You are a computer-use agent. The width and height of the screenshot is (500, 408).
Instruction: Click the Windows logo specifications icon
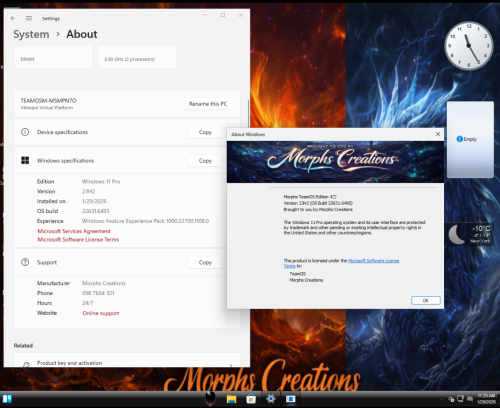click(25, 160)
